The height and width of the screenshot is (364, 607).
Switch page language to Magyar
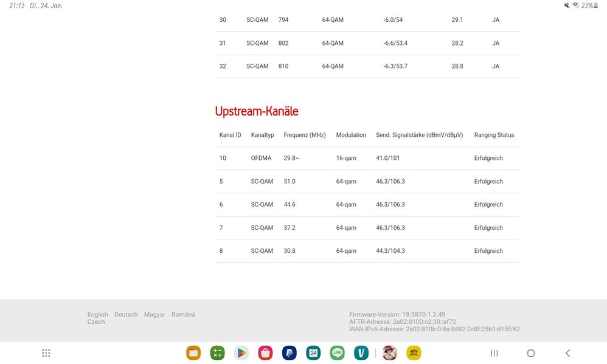tap(154, 315)
